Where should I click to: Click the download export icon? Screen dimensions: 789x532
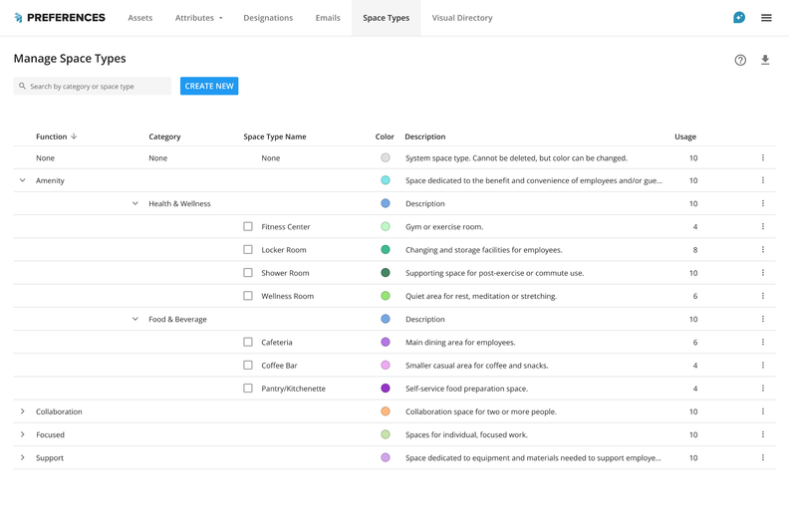click(765, 60)
